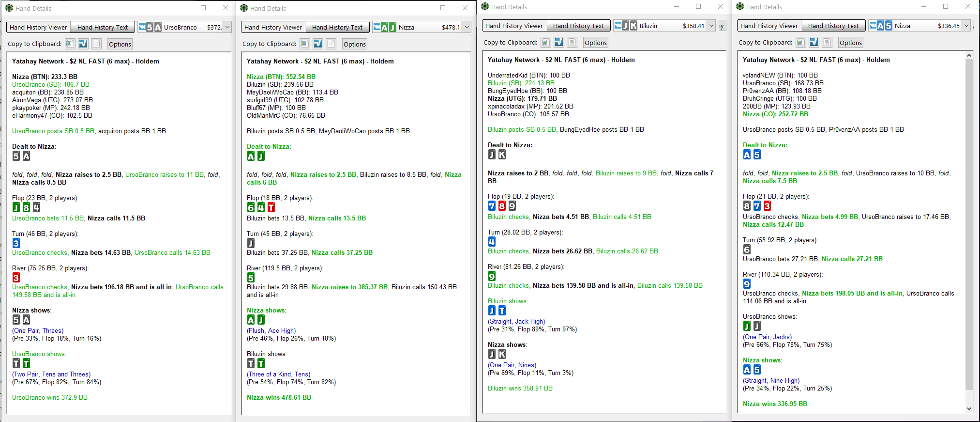The height and width of the screenshot is (422, 980).
Task: Copy hand as image in Nizza $478.1 window
Action: tap(305, 44)
